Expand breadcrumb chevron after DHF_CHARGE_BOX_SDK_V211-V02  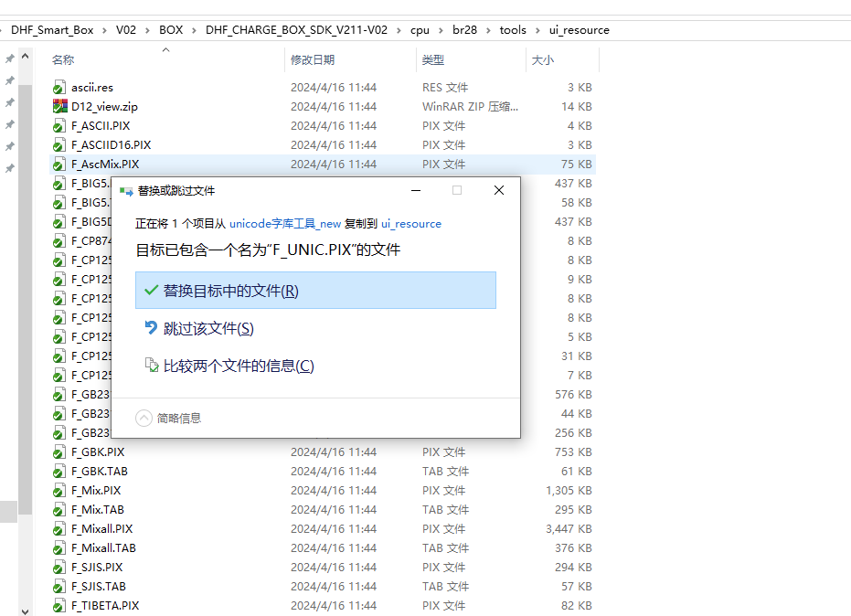pyautogui.click(x=399, y=30)
